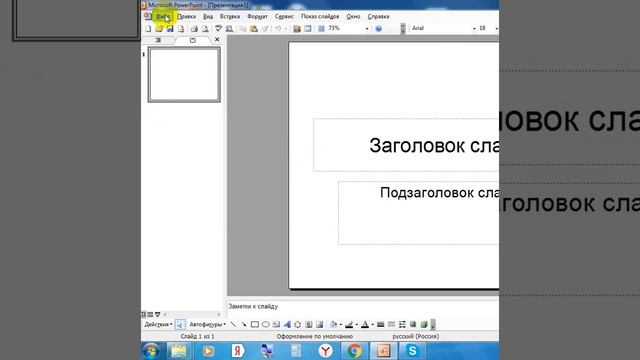Click the Paste clipboard icon

coord(254,29)
